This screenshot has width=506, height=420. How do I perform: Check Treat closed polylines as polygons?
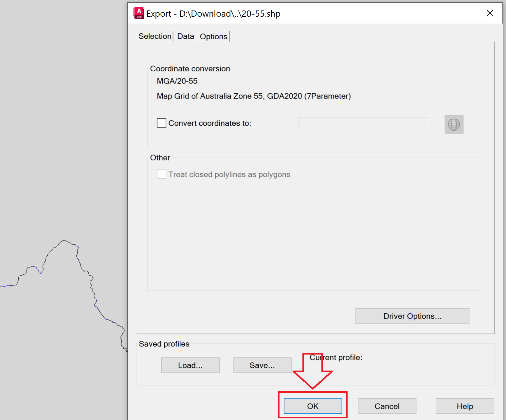click(x=161, y=174)
